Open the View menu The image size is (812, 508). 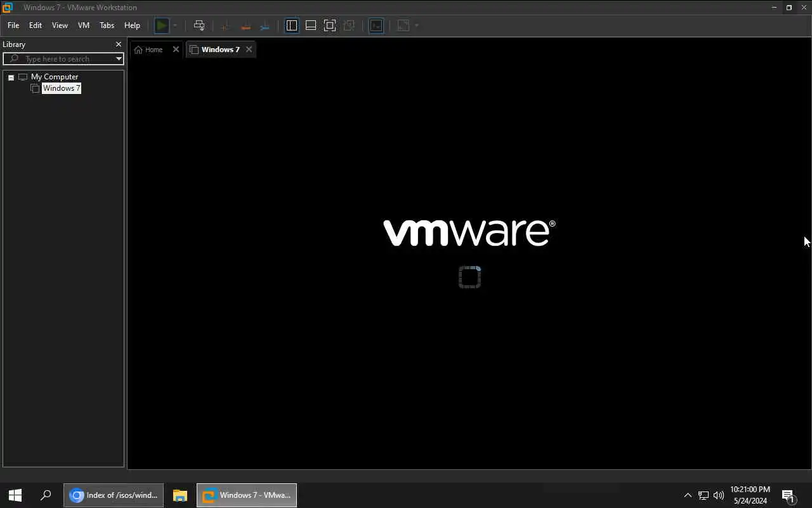[60, 25]
